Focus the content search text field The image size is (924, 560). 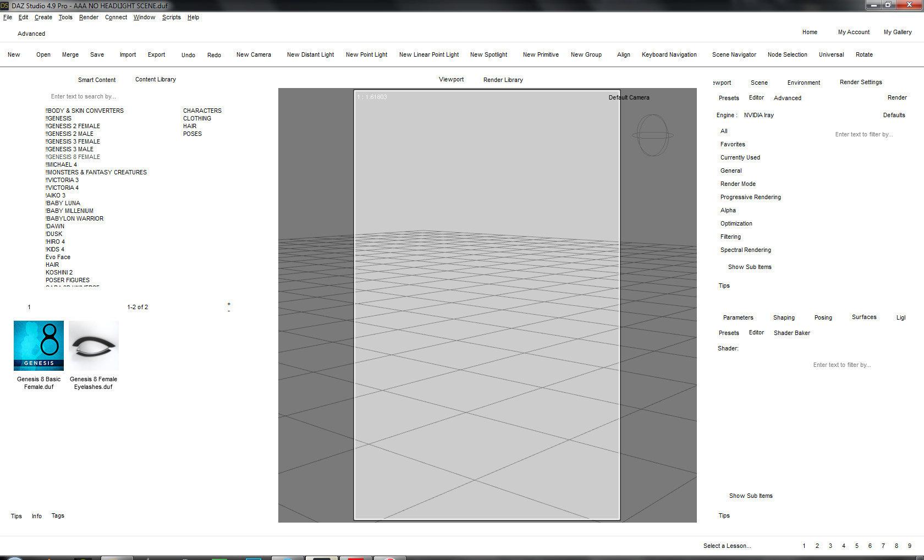[83, 96]
